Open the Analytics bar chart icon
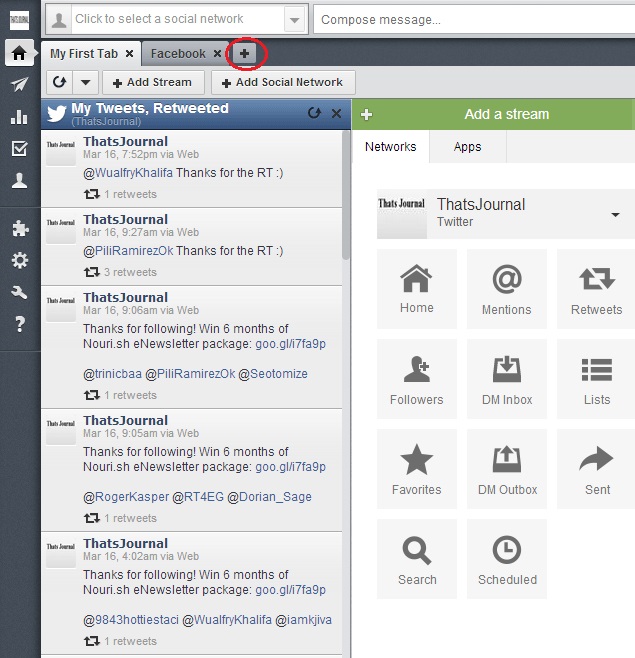This screenshot has height=658, width=635. point(19,117)
